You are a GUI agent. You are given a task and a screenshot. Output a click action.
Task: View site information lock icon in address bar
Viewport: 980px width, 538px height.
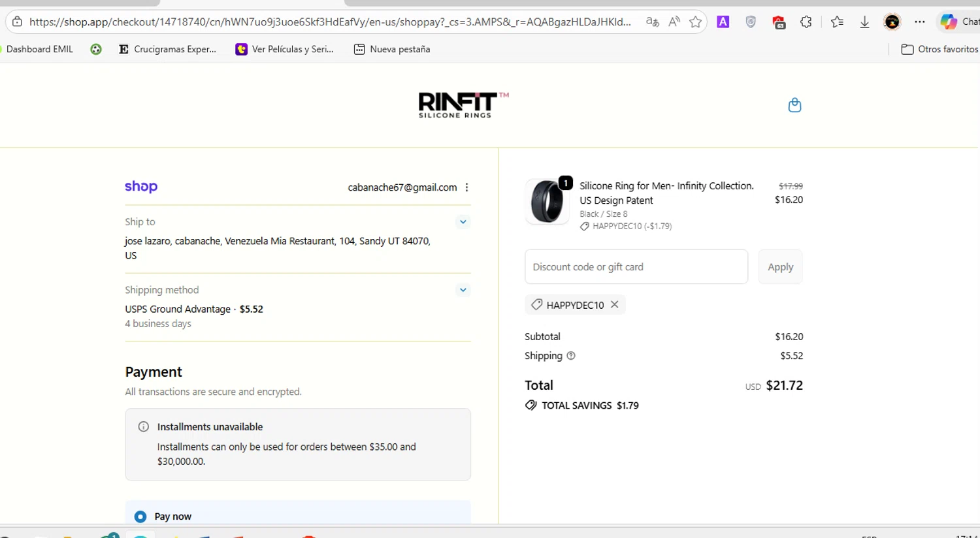pos(18,22)
